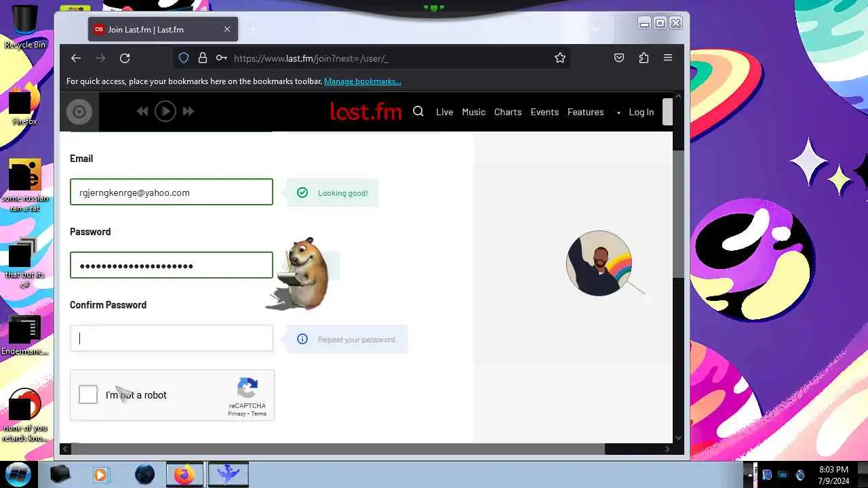The image size is (868, 488).
Task: Reload the Last.fm page
Action: click(x=125, y=58)
